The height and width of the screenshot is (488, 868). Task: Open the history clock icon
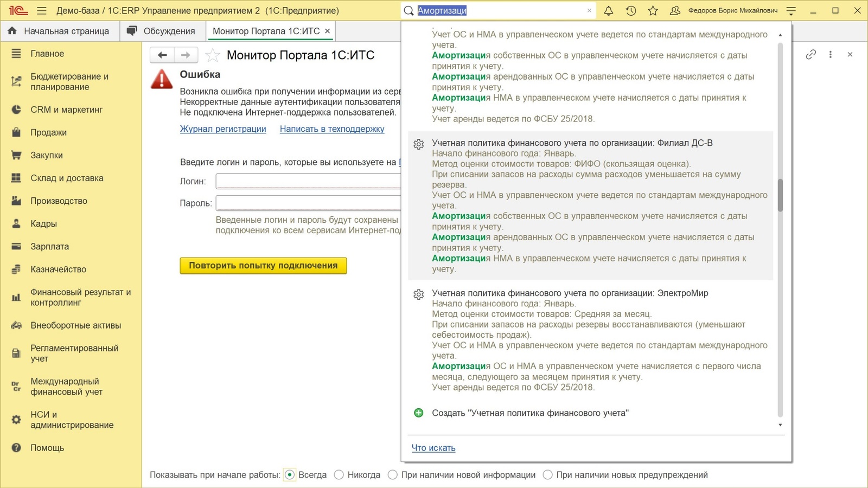631,10
